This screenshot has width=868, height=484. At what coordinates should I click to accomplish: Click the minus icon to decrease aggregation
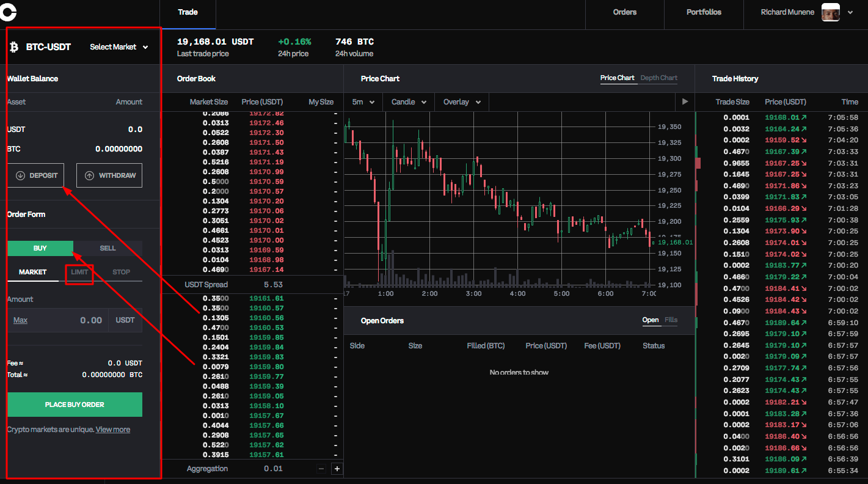[x=321, y=468]
